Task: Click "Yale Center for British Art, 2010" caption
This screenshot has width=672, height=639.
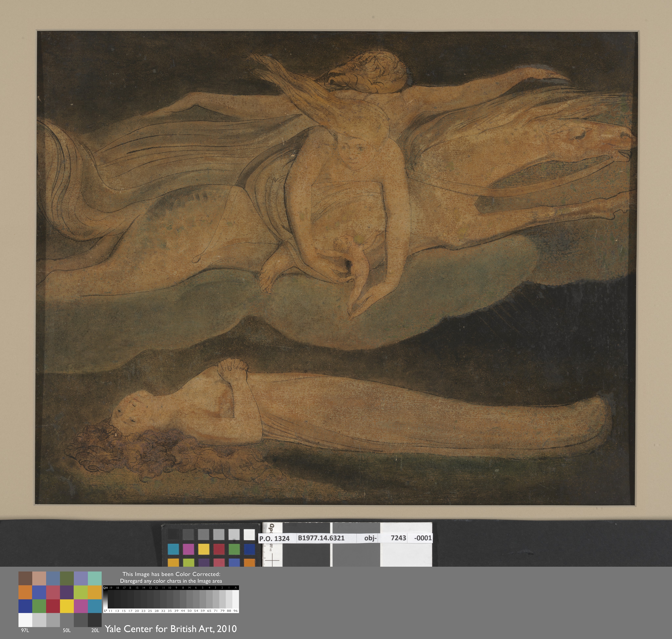Action: pyautogui.click(x=171, y=629)
